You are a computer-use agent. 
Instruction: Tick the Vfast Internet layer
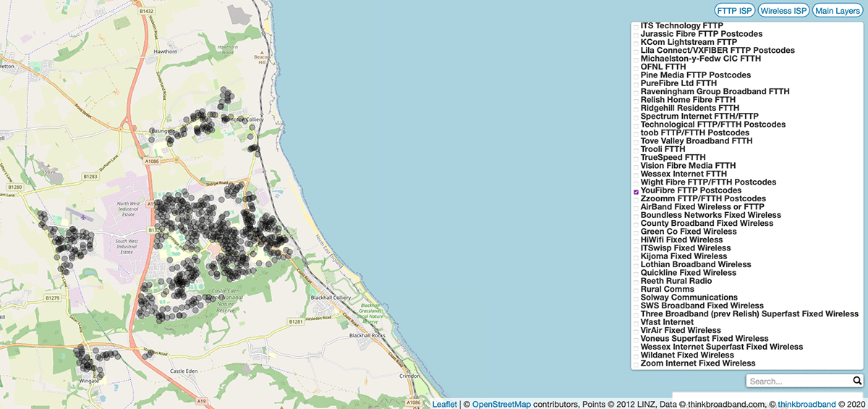point(636,322)
